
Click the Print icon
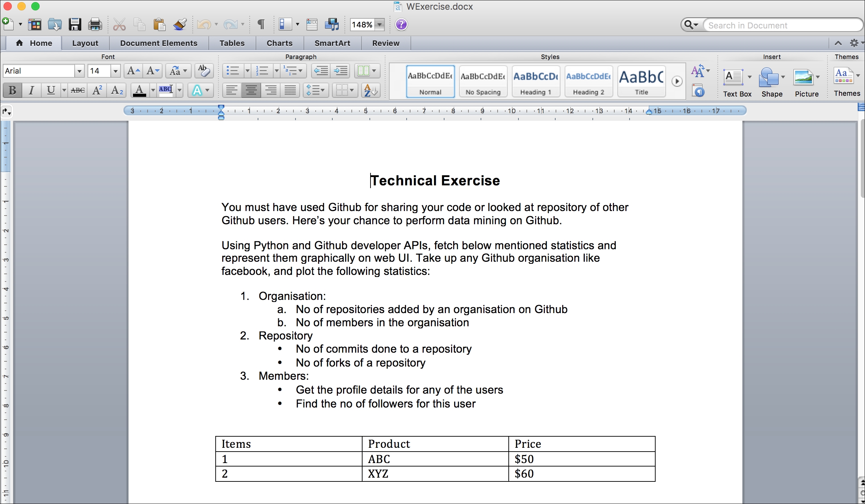pyautogui.click(x=95, y=25)
